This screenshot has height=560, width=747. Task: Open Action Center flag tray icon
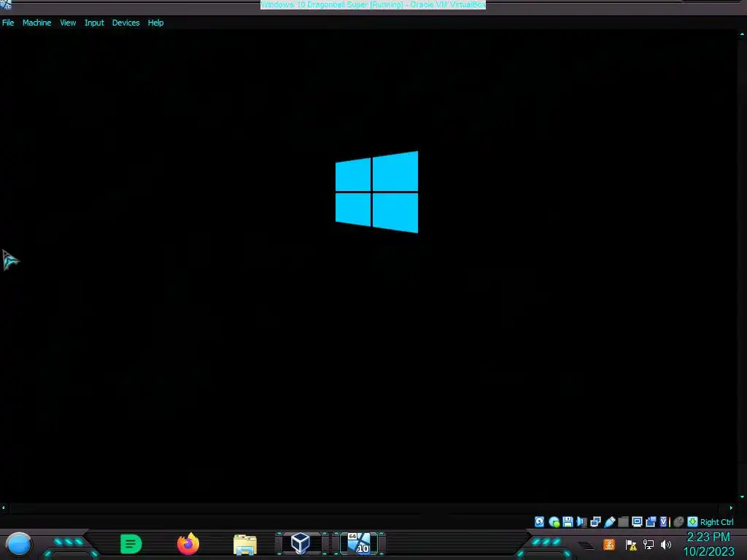coord(631,544)
